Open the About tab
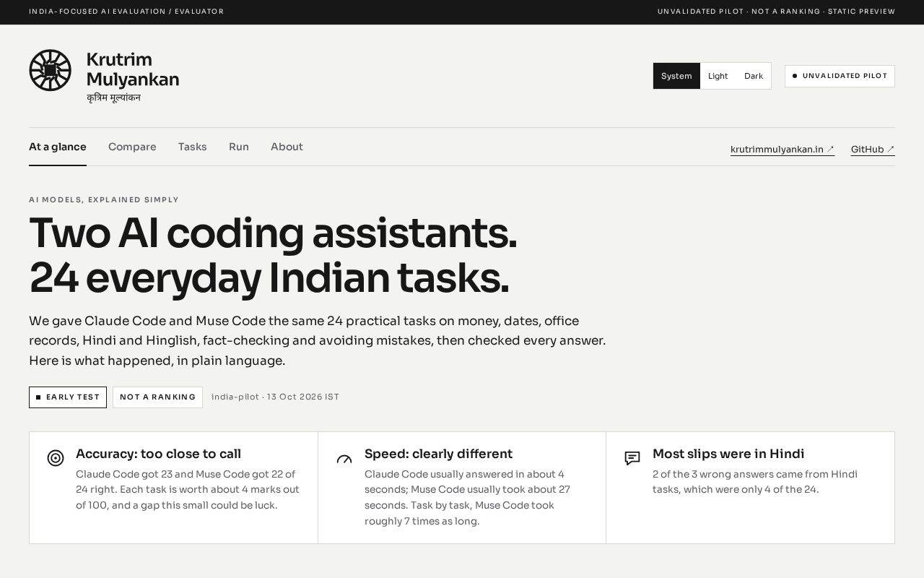This screenshot has height=578, width=924. tap(287, 147)
